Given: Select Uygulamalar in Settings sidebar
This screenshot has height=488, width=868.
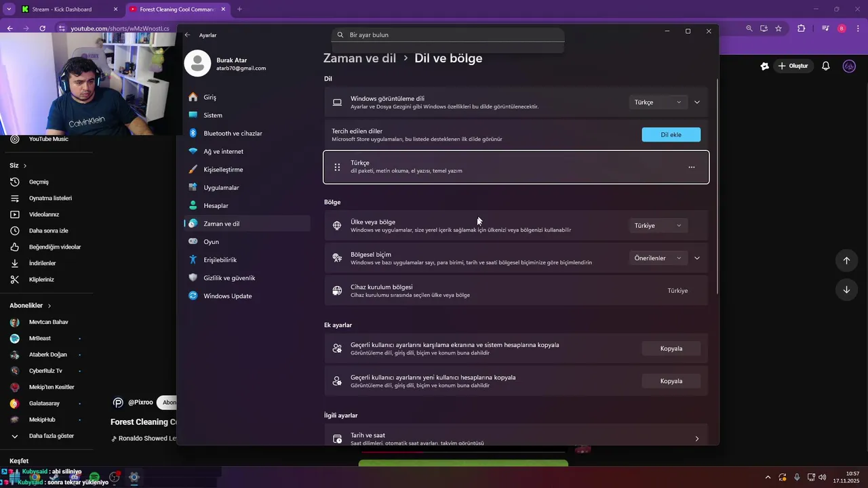Looking at the screenshot, I should tap(247, 188).
